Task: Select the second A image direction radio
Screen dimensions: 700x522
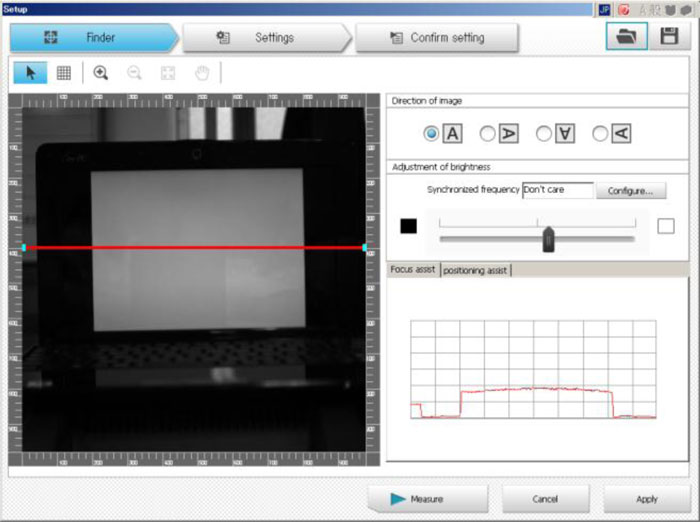Action: pyautogui.click(x=487, y=133)
